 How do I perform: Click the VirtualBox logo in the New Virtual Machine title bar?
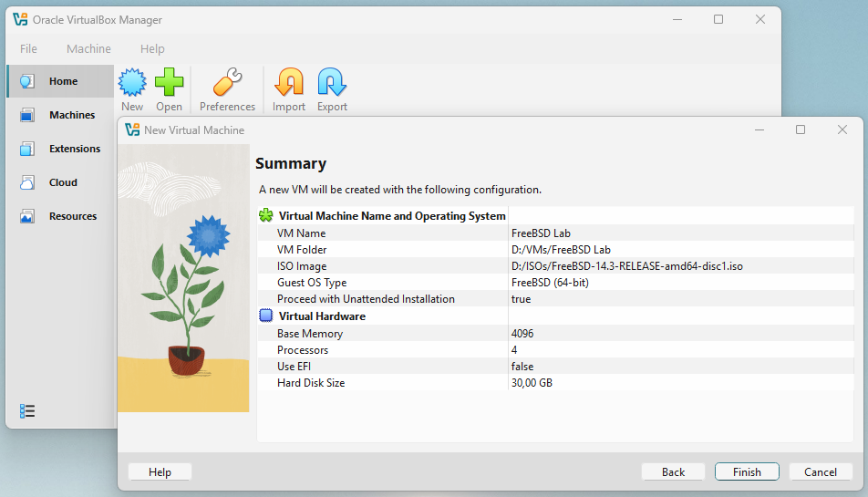[132, 130]
